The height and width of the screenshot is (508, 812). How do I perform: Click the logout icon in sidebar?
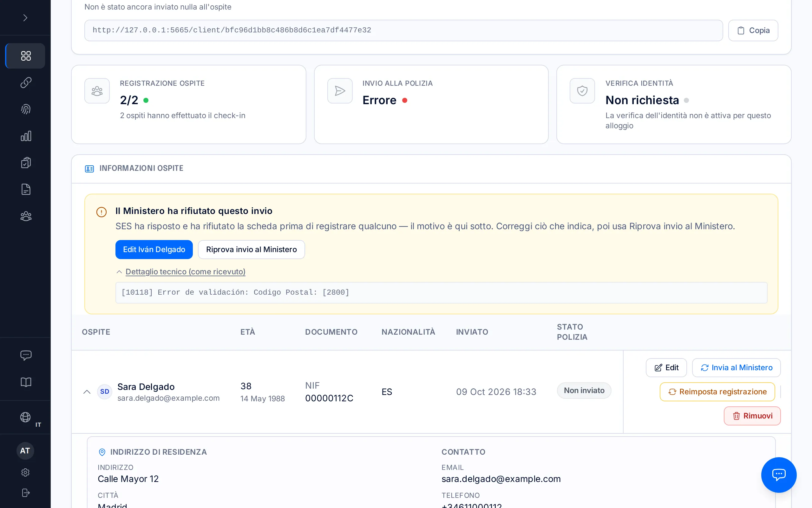click(x=25, y=492)
